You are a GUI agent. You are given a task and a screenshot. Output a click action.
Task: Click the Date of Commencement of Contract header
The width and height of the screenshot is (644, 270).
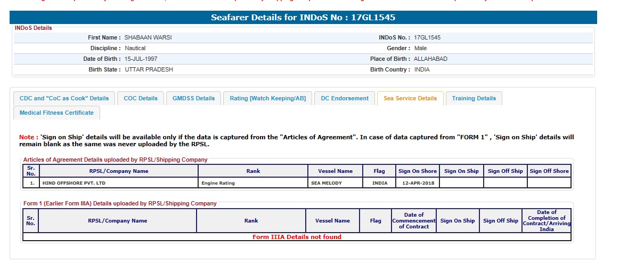coord(414,220)
